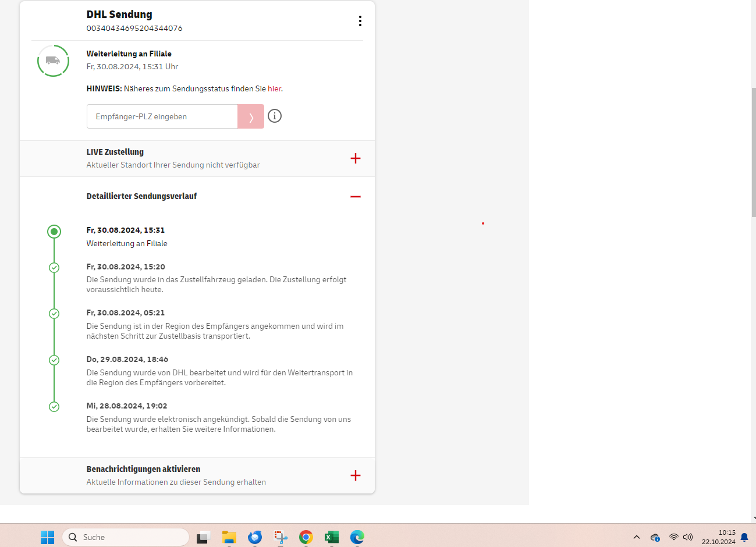This screenshot has width=756, height=547.
Task: Click 'Aktuelle Informationen zu dieser Sendung erhalten' text
Action: (176, 482)
